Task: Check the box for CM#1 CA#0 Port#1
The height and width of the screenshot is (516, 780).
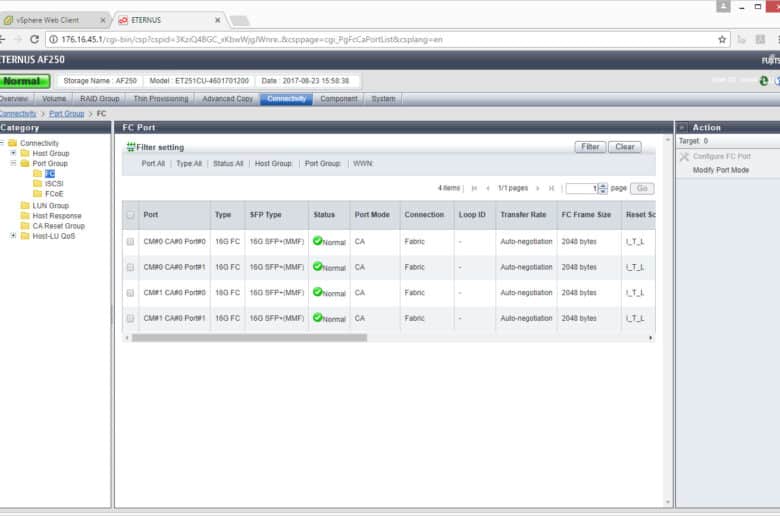Action: (130, 318)
